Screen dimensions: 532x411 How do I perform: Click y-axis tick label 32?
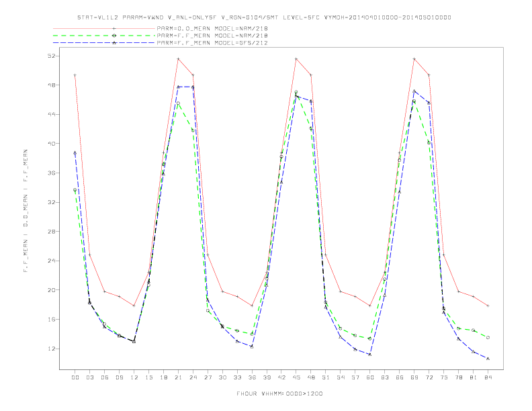(x=52, y=202)
